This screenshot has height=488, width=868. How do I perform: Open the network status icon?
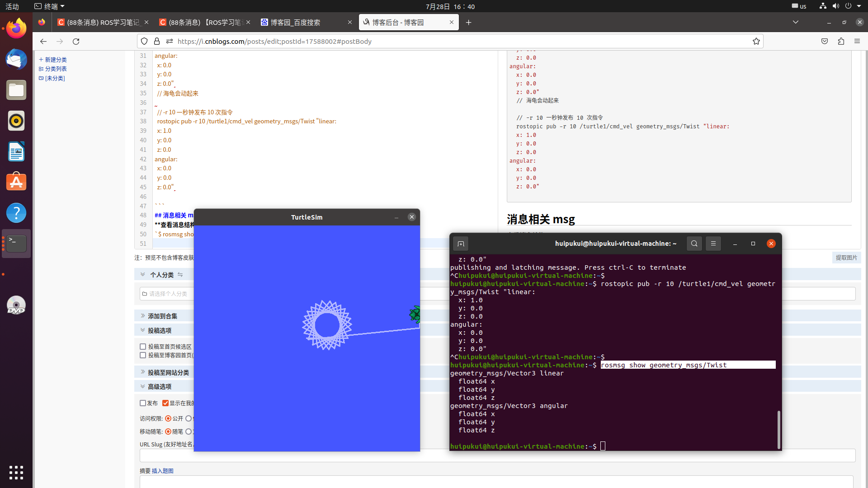pyautogui.click(x=823, y=6)
